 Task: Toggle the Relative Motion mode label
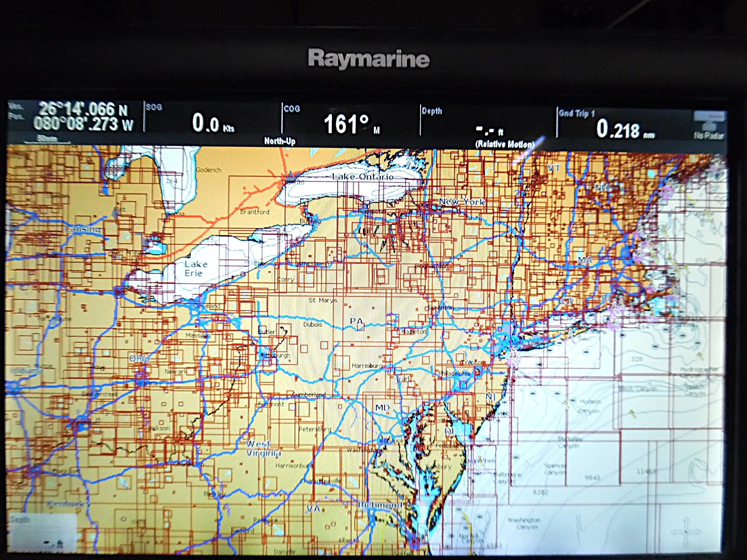(x=505, y=144)
